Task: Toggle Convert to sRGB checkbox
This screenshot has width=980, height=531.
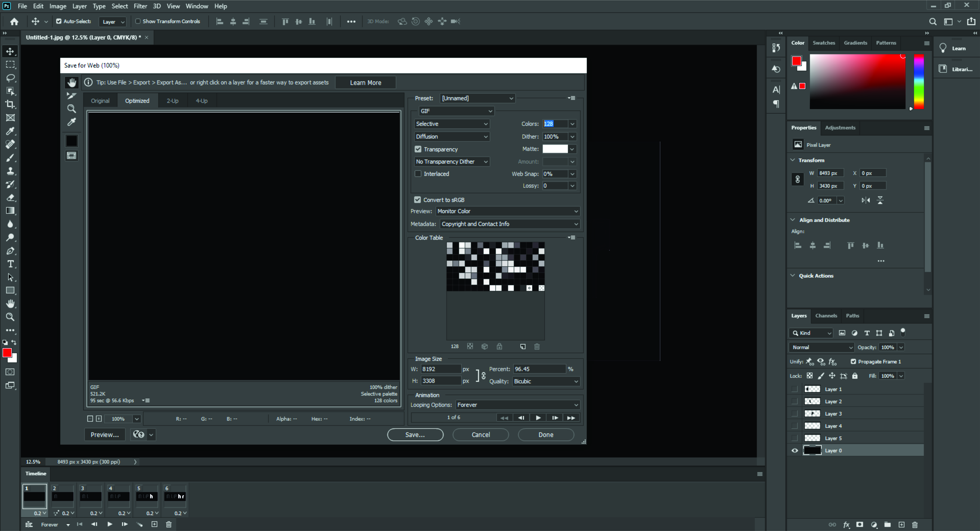Action: point(417,200)
